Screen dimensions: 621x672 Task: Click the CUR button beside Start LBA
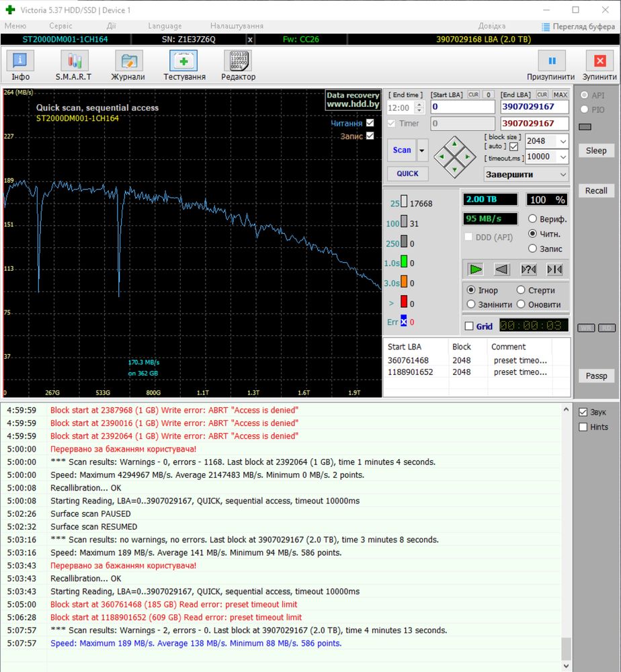pyautogui.click(x=474, y=95)
